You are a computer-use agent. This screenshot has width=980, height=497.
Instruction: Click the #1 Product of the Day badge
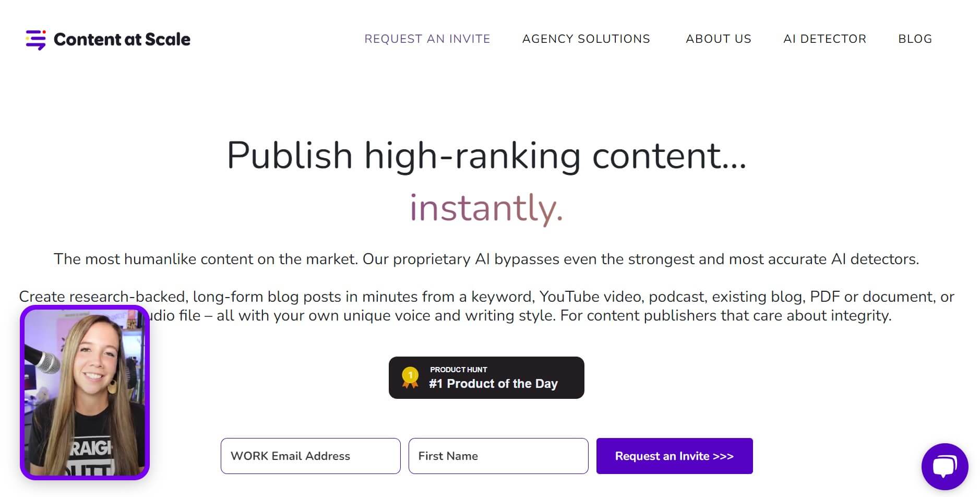(486, 377)
